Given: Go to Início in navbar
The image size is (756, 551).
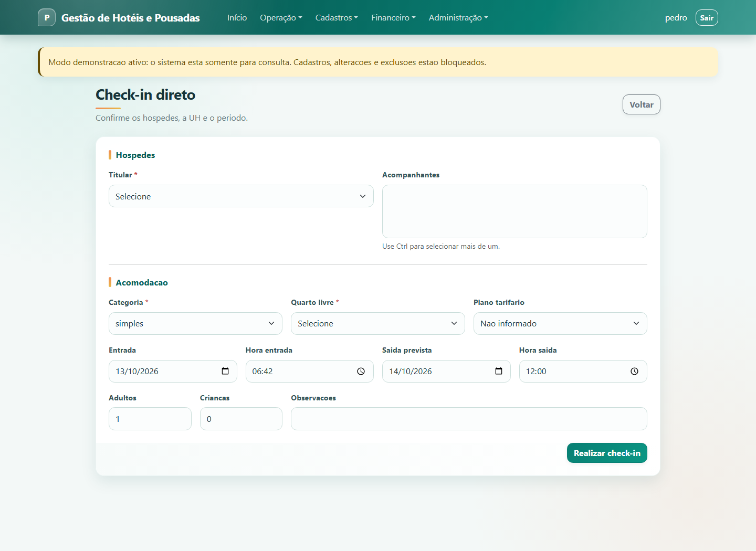Looking at the screenshot, I should 237,17.
